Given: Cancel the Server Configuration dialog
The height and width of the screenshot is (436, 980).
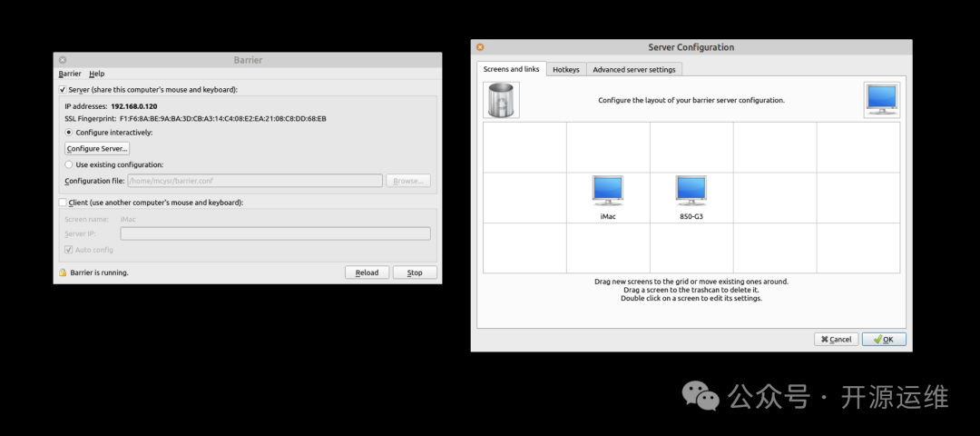Looking at the screenshot, I should [837, 339].
